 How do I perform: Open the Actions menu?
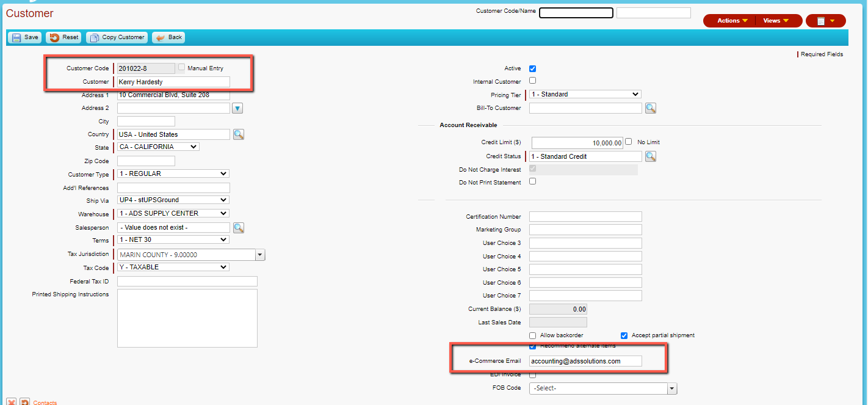click(x=732, y=21)
